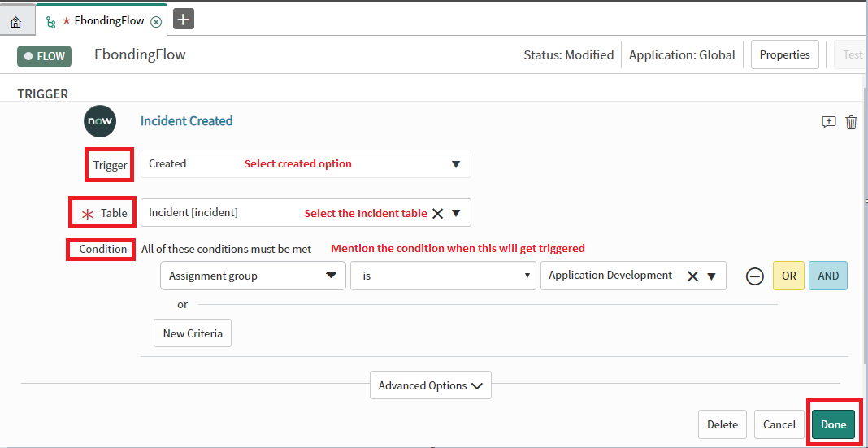The image size is (868, 448).
Task: Click the ServiceNow now logo icon
Action: click(100, 120)
